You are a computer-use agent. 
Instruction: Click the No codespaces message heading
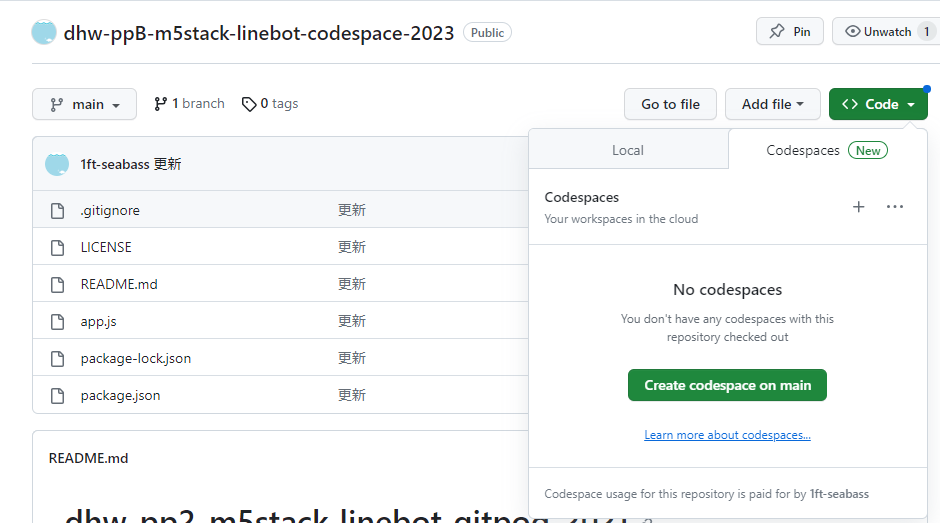[x=727, y=290]
